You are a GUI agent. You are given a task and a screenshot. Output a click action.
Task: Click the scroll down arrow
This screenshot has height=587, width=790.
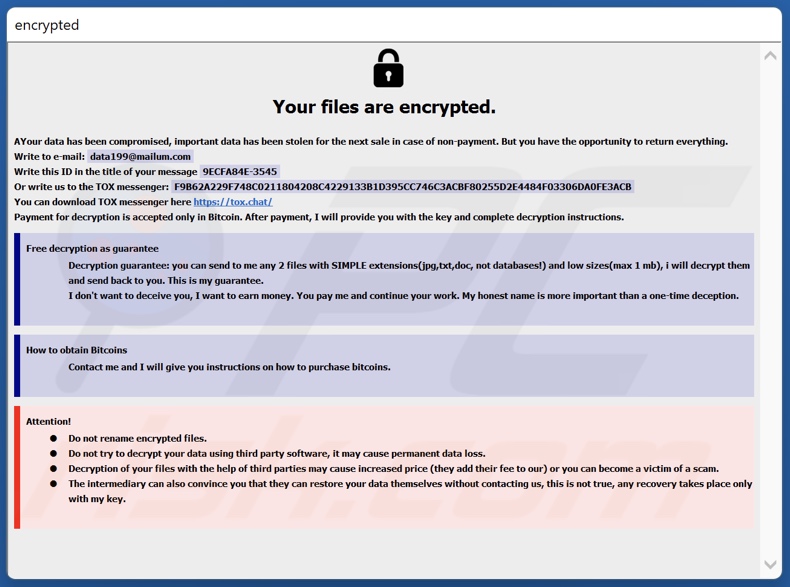770,565
